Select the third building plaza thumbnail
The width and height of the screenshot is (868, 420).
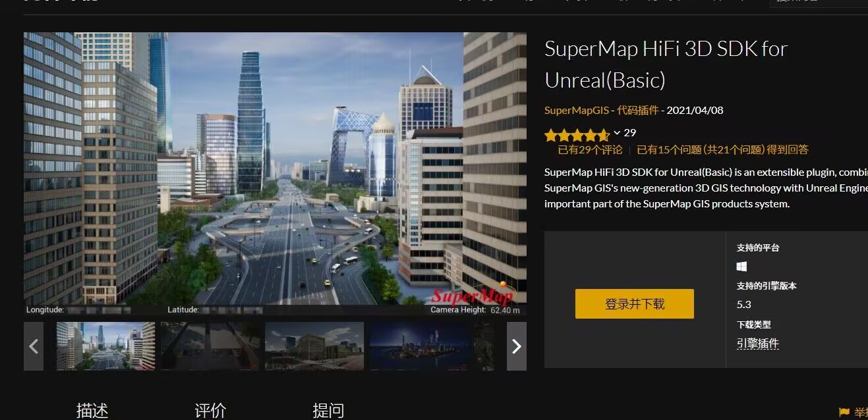[x=314, y=346]
